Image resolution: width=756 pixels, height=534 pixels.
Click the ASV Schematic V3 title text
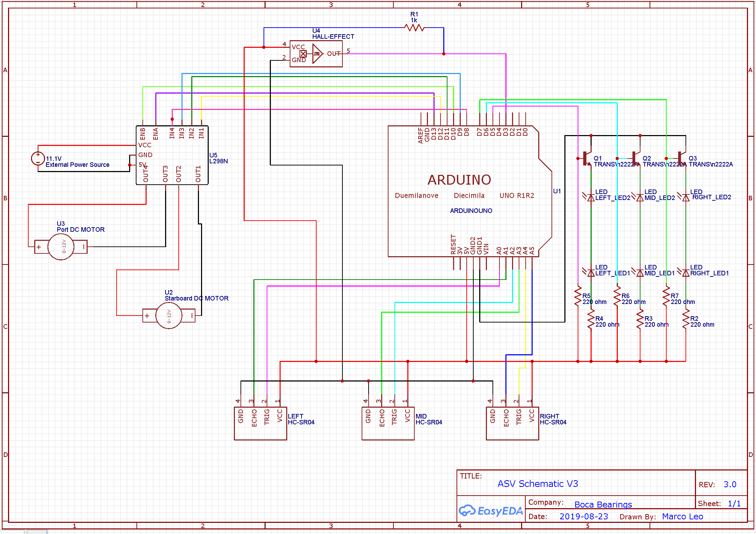click(538, 484)
